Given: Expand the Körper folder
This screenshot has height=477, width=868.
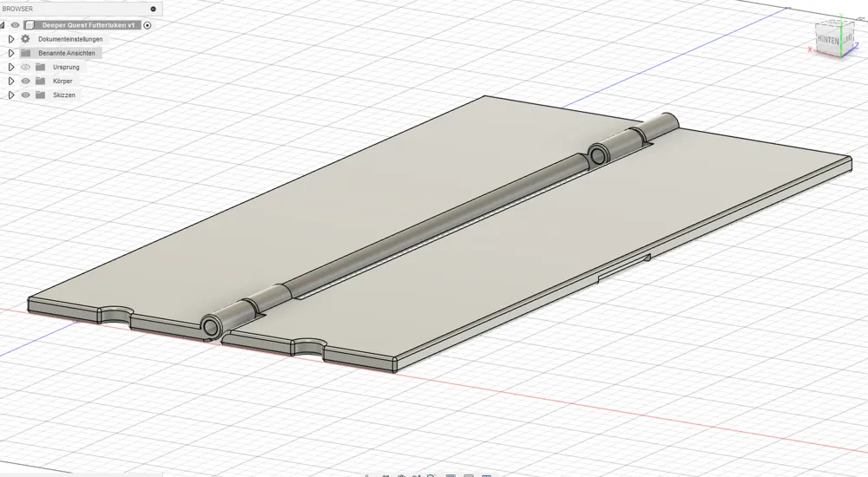Looking at the screenshot, I should click(x=10, y=81).
